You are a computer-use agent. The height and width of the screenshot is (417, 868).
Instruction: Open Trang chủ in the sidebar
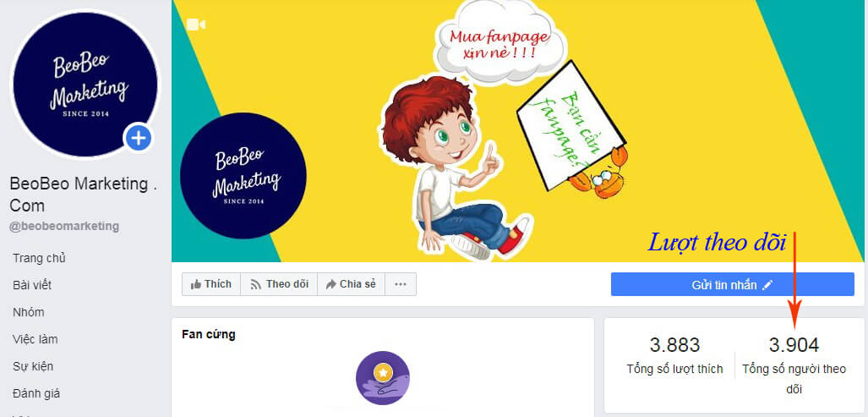tap(40, 258)
